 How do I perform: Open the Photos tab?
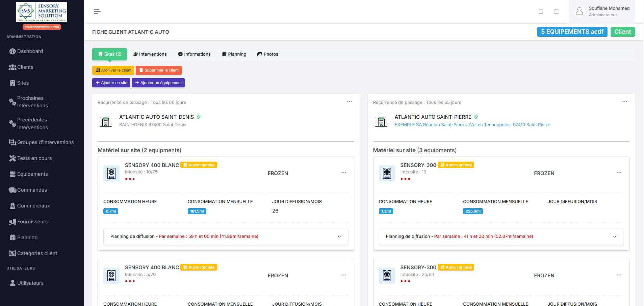(268, 54)
